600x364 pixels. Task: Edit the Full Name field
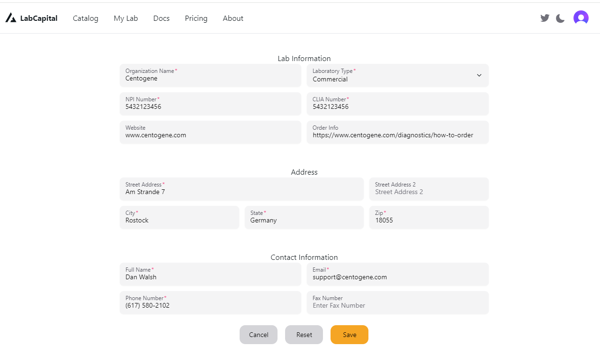[210, 274]
